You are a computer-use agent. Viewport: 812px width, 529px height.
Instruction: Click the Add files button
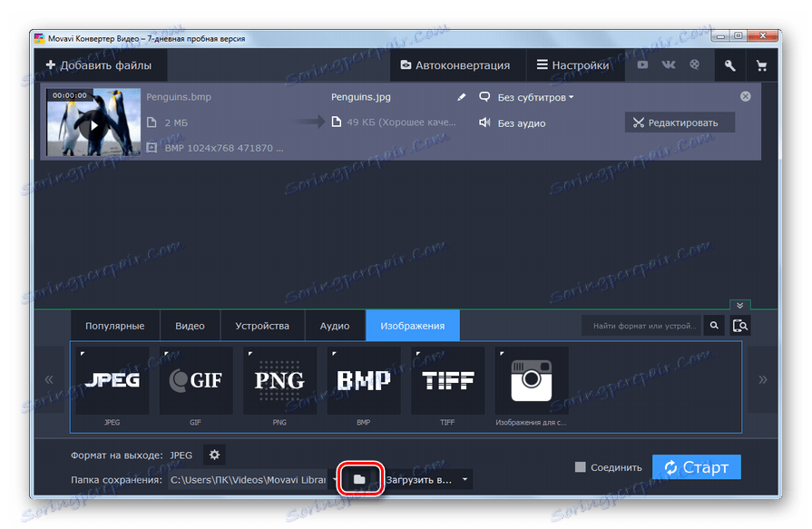(100, 65)
